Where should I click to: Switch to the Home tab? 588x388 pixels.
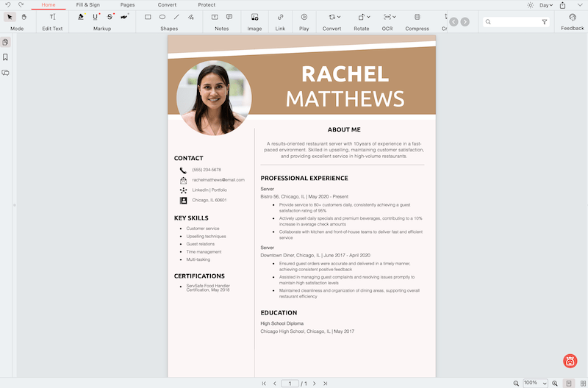pyautogui.click(x=49, y=5)
